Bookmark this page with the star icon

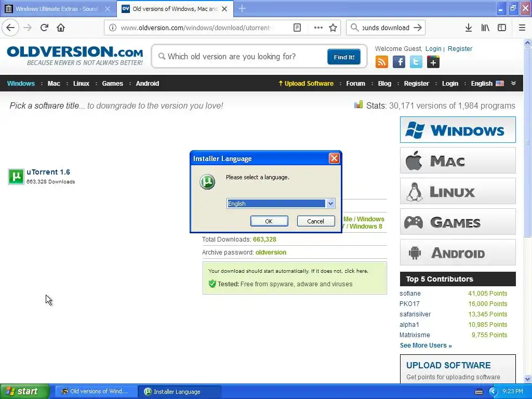333,28
